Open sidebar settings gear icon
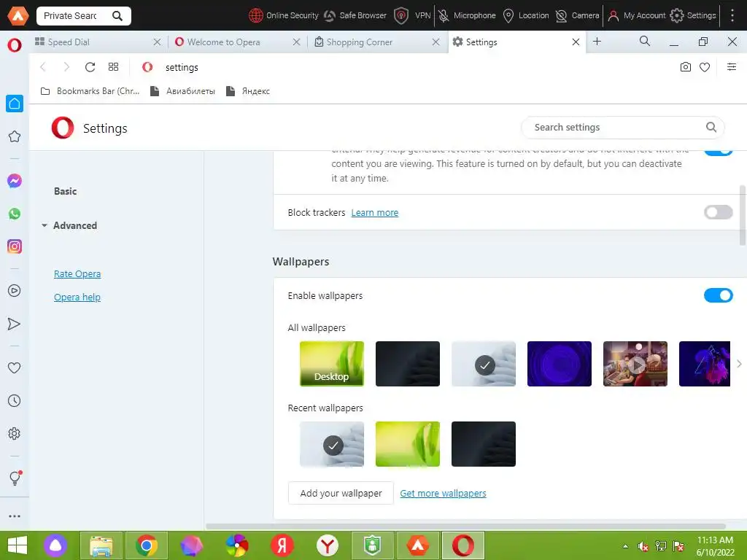The image size is (747, 560). pos(15,433)
